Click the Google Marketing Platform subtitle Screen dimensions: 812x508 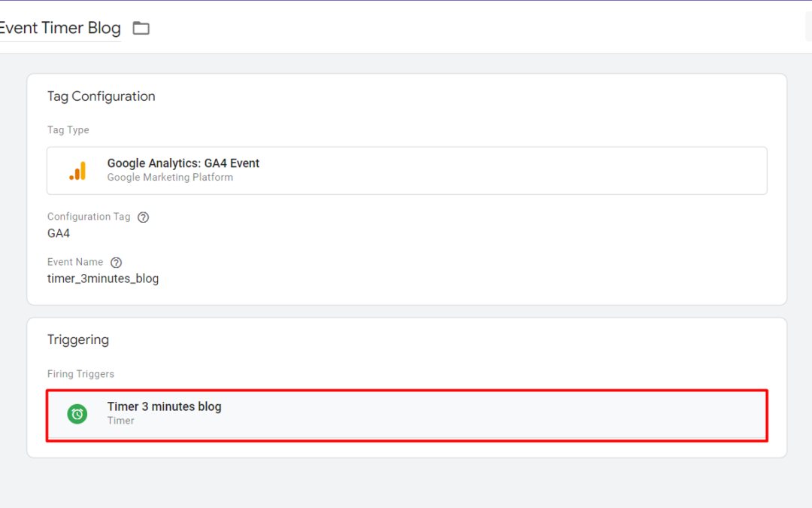tap(170, 178)
